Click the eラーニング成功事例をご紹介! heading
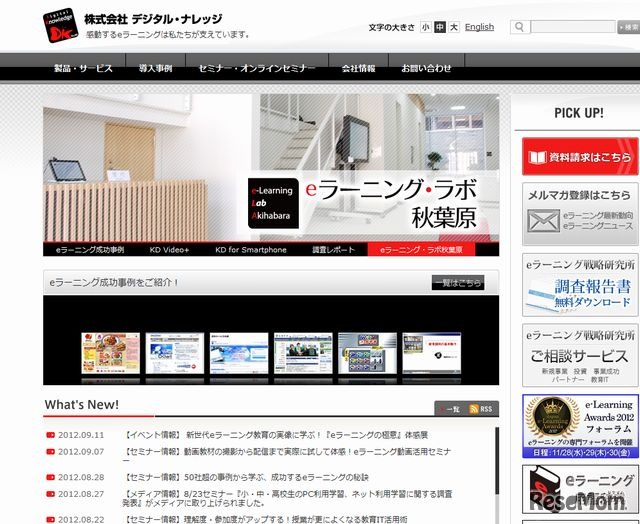 coord(114,282)
